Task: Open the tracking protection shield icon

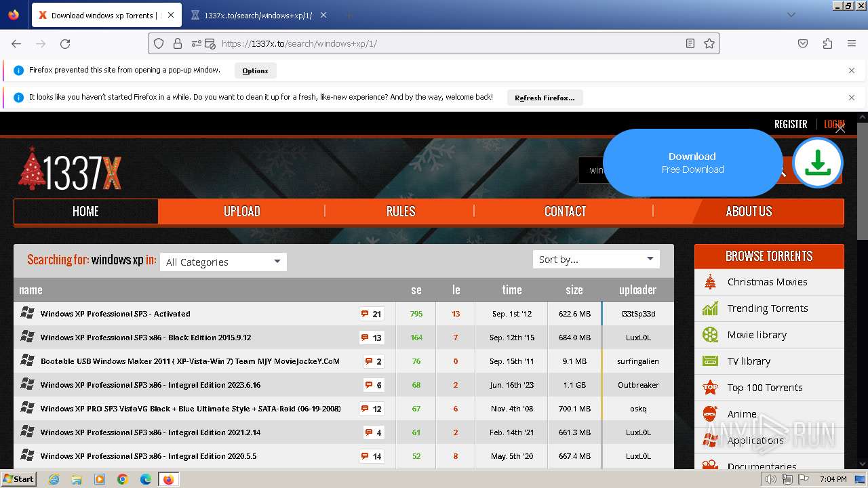Action: [159, 43]
